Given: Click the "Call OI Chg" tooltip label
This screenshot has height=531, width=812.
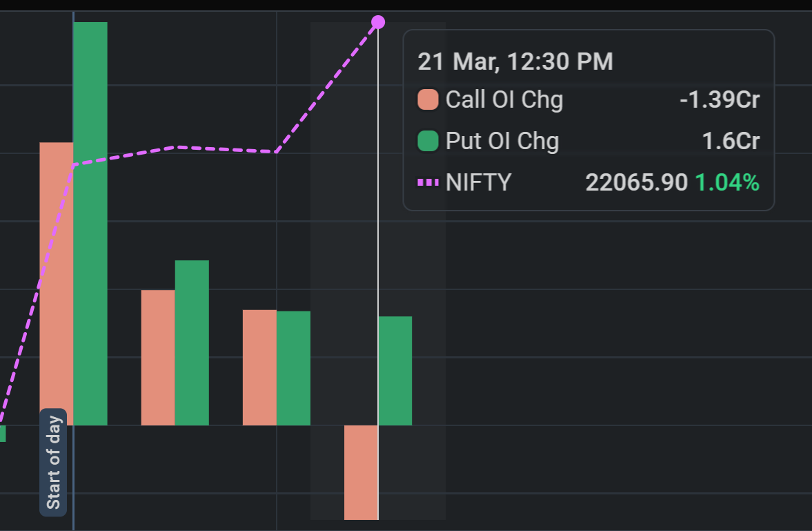Looking at the screenshot, I should [x=504, y=99].
